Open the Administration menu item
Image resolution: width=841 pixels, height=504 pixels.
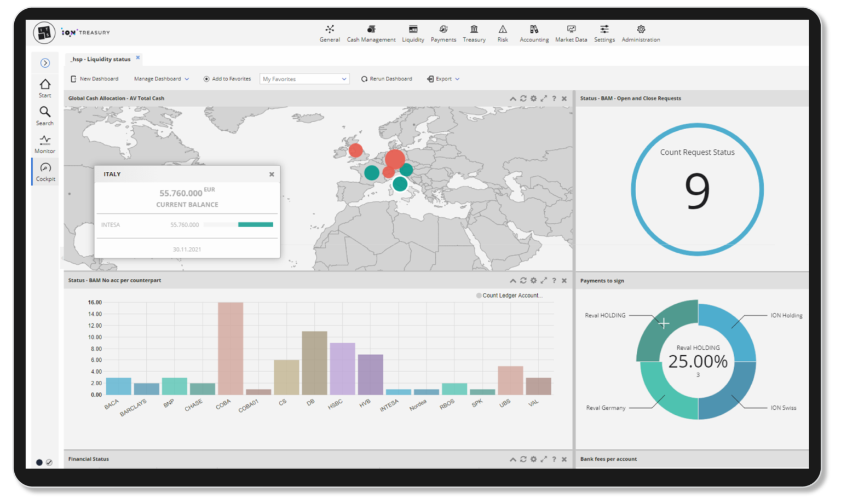pyautogui.click(x=640, y=33)
